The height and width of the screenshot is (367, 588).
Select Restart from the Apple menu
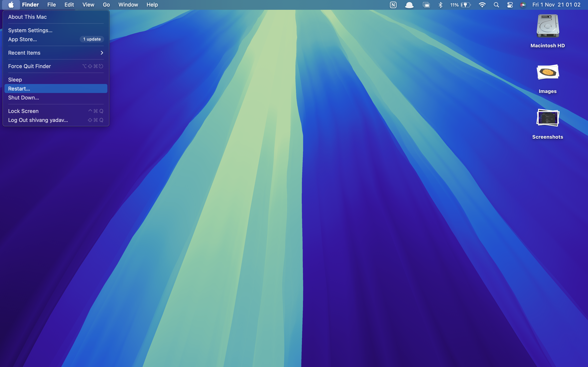(19, 88)
